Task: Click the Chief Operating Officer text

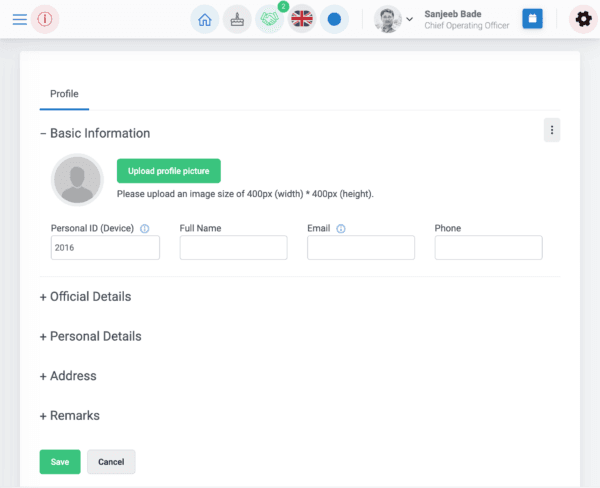Action: 467,26
